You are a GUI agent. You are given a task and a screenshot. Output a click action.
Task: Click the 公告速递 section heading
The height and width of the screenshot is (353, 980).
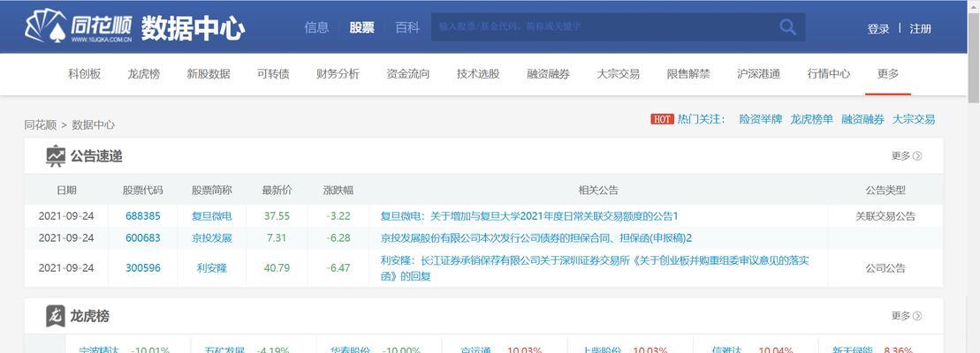96,156
